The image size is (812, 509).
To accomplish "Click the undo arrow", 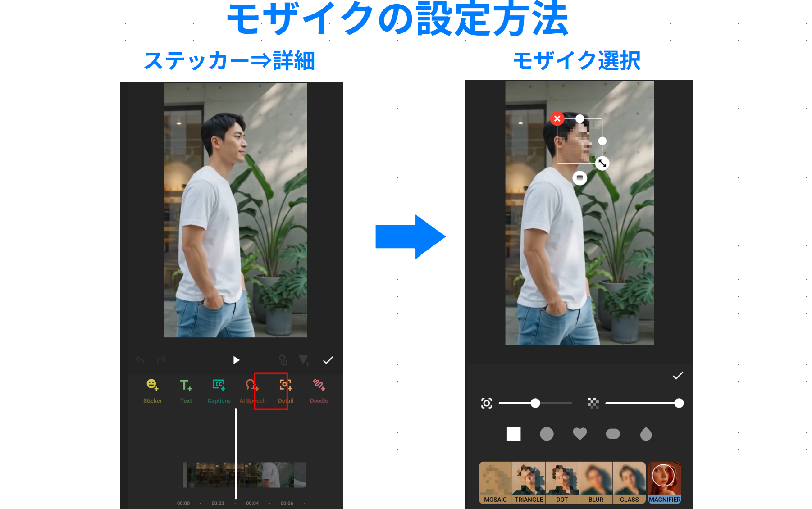I will tap(140, 360).
